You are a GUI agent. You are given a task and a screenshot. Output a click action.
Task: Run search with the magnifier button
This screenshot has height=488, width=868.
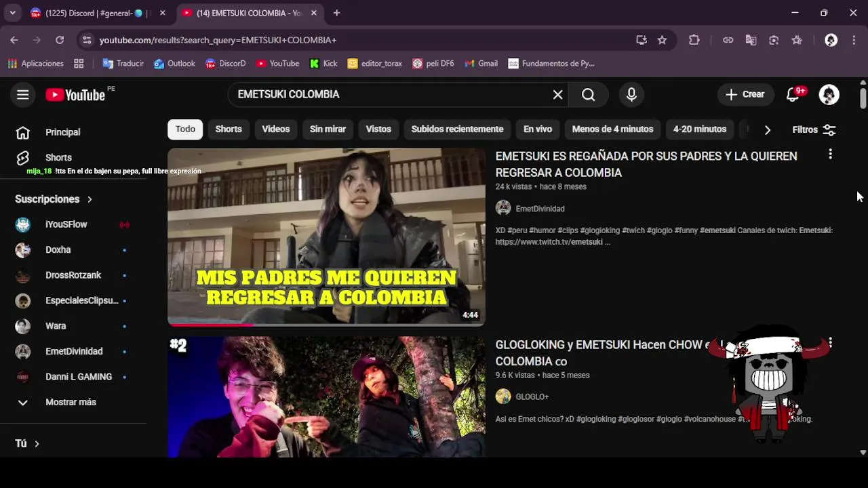coord(588,95)
